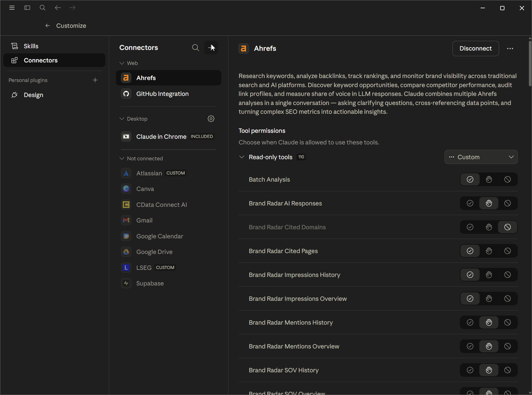
Task: Click the Brand Radar Cited Pages label
Action: click(283, 251)
